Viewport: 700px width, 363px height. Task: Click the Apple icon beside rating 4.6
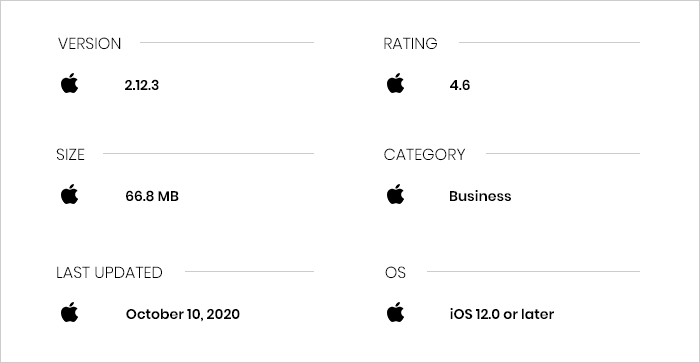396,83
